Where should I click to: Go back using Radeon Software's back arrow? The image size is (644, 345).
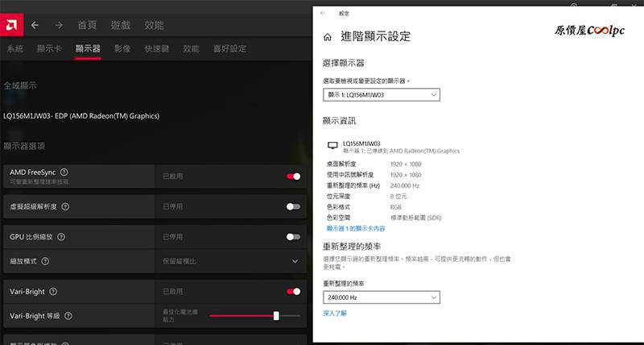coord(35,25)
